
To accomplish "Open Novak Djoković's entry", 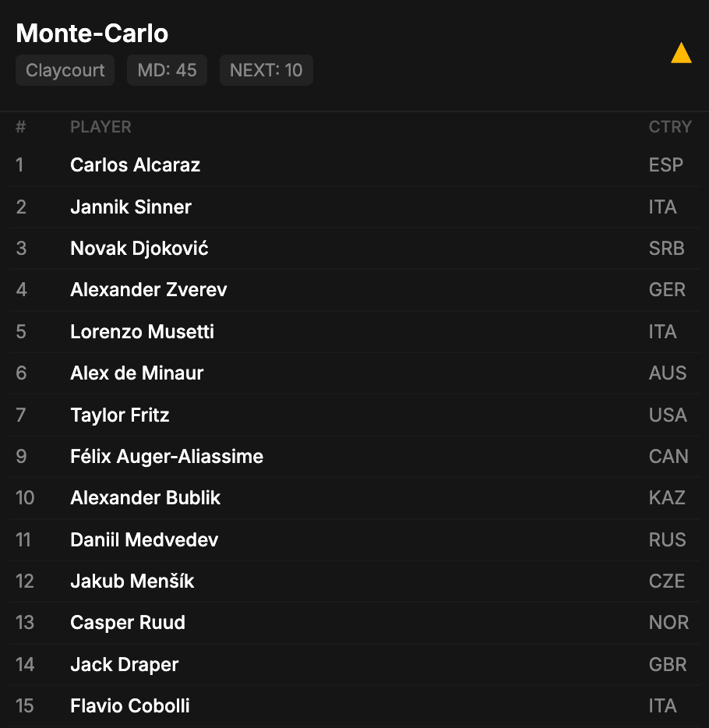I will pos(139,249).
